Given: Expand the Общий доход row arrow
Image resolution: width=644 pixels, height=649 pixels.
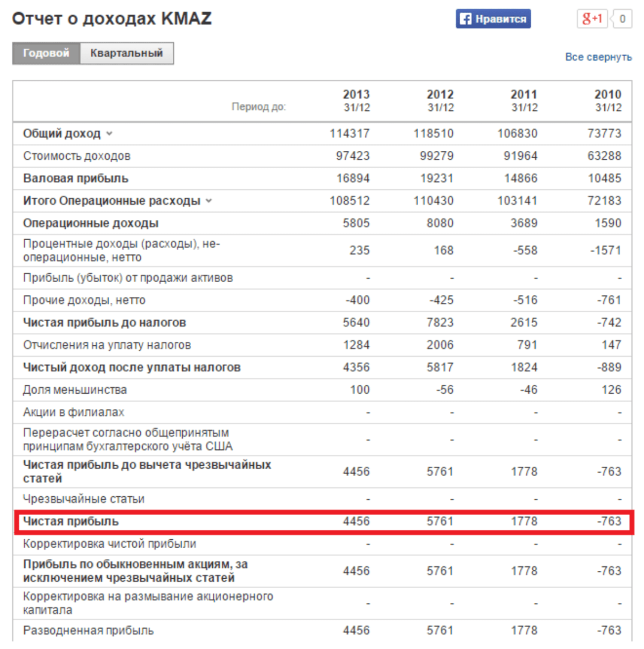Looking at the screenshot, I should tap(109, 134).
